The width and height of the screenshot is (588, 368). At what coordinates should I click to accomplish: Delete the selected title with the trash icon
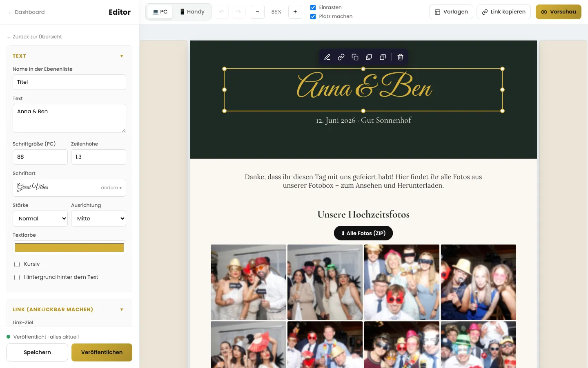pos(400,57)
